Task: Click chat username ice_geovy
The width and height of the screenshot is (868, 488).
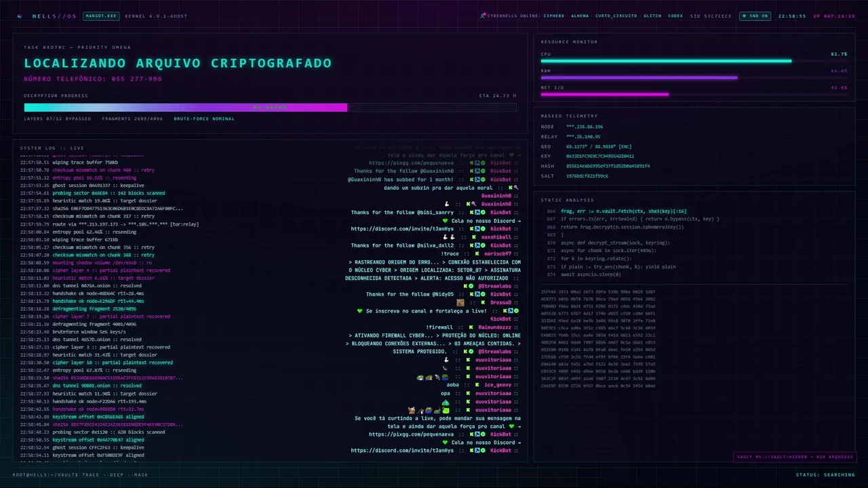Action: (498, 385)
